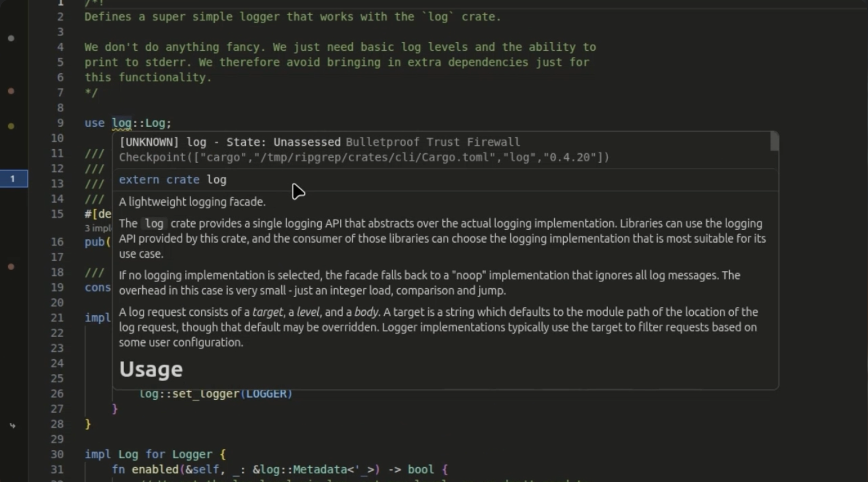Click the gray dot in the left sidebar

click(11, 38)
